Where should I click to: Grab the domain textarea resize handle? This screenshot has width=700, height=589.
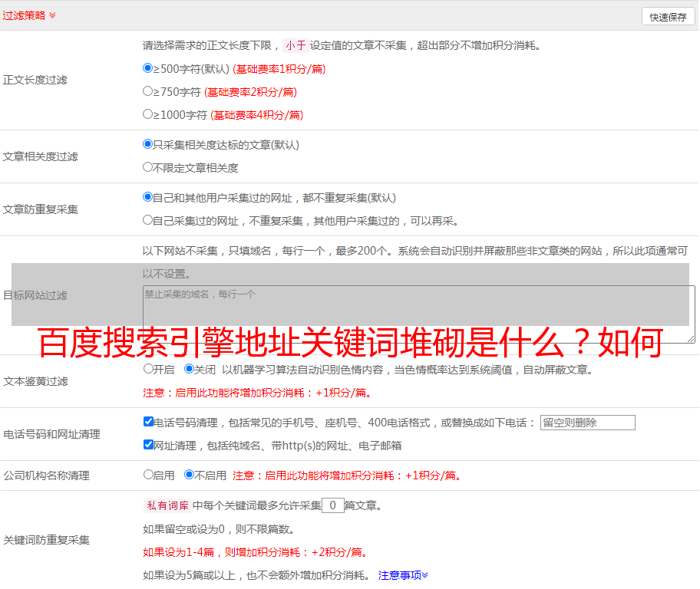(691, 338)
